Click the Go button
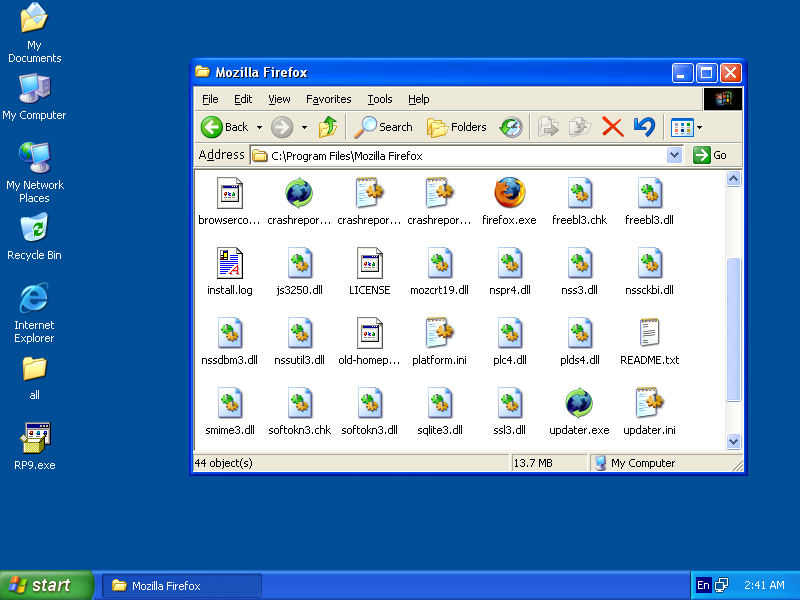 point(710,155)
